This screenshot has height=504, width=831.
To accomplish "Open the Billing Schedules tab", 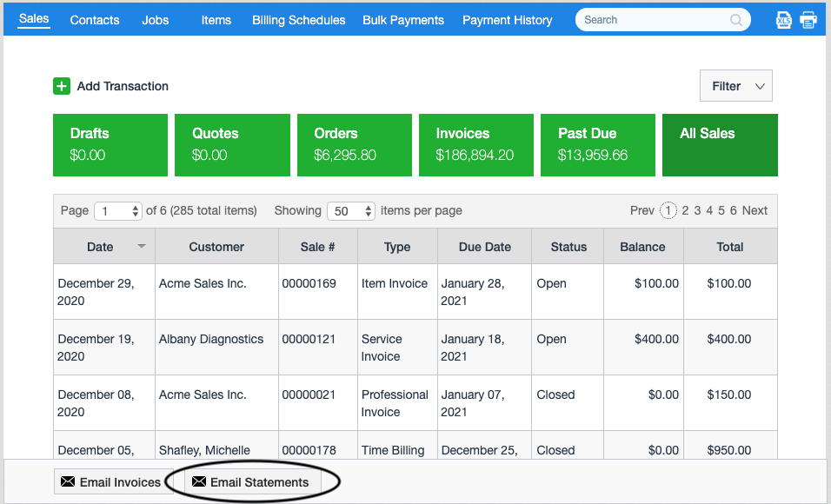I will [x=298, y=20].
